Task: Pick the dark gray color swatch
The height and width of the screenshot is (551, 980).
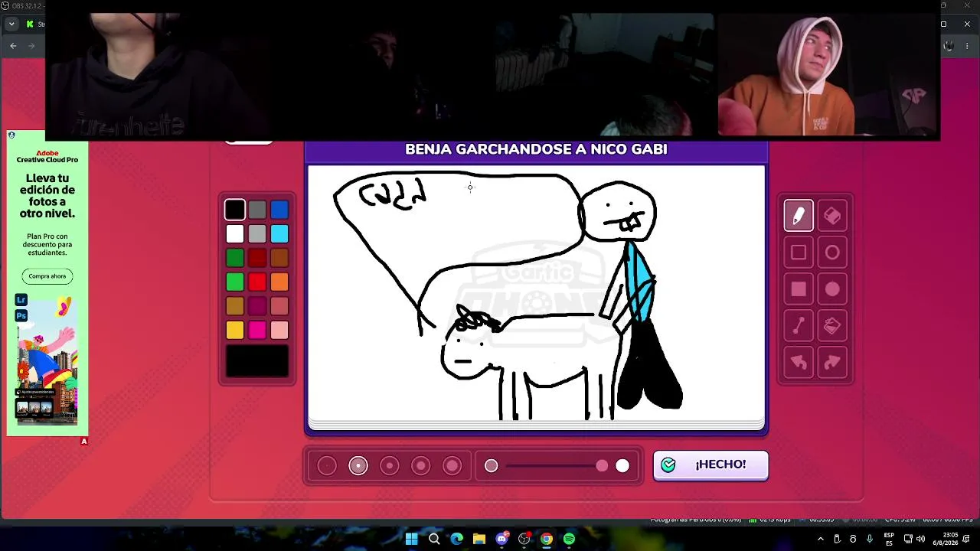Action: coord(257,210)
